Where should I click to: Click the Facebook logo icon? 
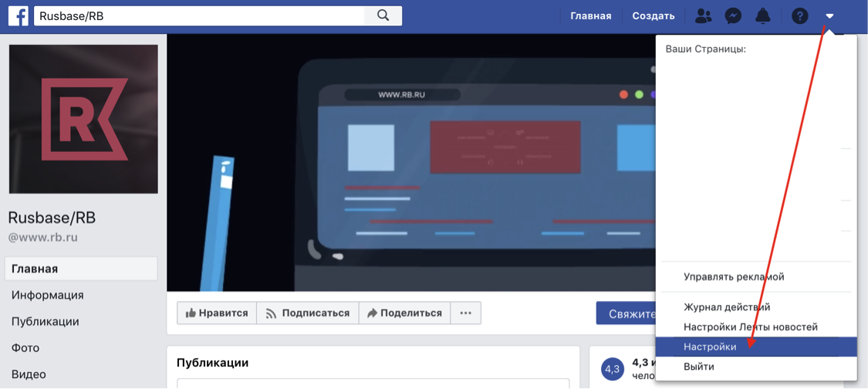[x=19, y=16]
